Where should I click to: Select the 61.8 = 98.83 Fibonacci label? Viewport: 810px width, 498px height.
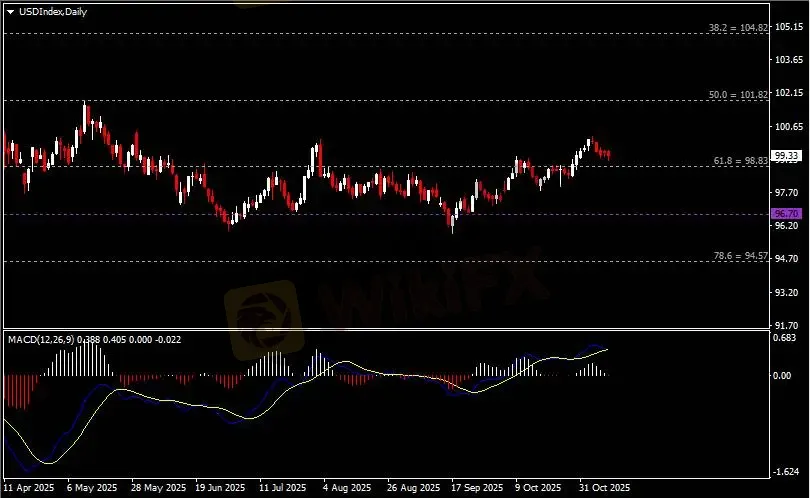[x=740, y=160]
